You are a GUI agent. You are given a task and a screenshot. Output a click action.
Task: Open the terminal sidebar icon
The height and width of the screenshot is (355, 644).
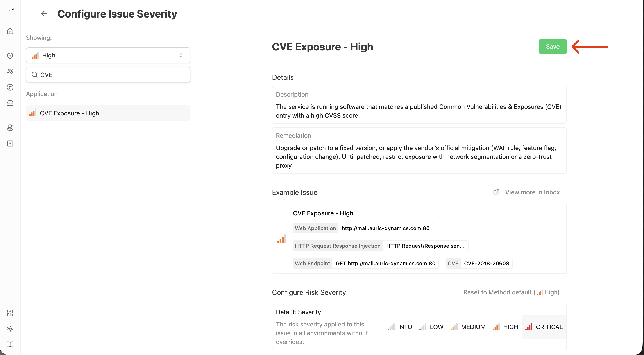tap(10, 143)
